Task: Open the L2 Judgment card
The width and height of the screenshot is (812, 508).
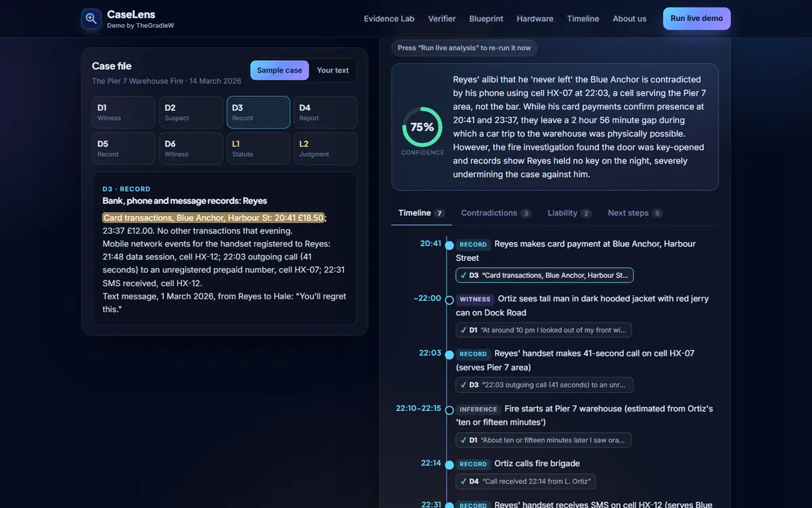Action: click(325, 148)
